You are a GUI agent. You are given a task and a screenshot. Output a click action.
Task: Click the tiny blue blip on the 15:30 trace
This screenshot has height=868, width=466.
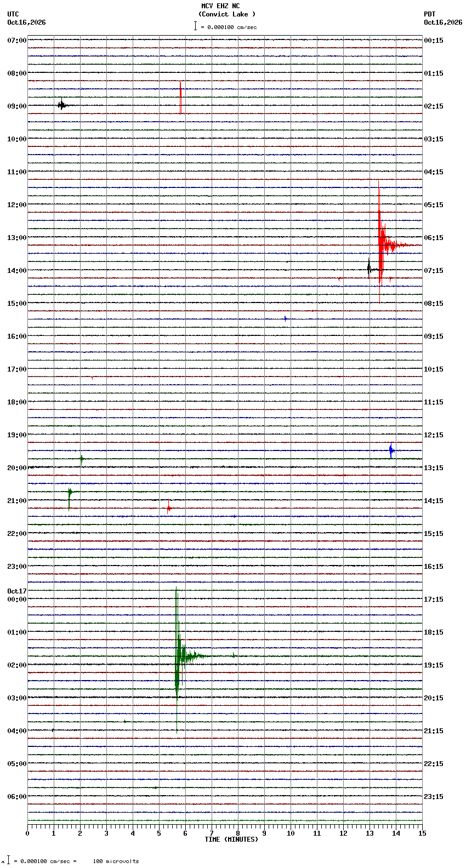pyautogui.click(x=285, y=318)
